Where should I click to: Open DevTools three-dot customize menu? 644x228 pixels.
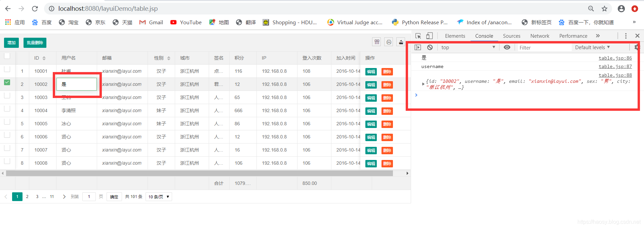[626, 36]
